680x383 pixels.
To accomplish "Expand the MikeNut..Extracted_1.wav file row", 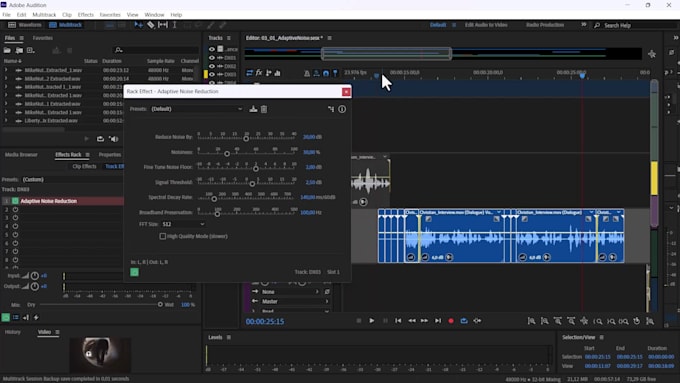I will coord(6,70).
